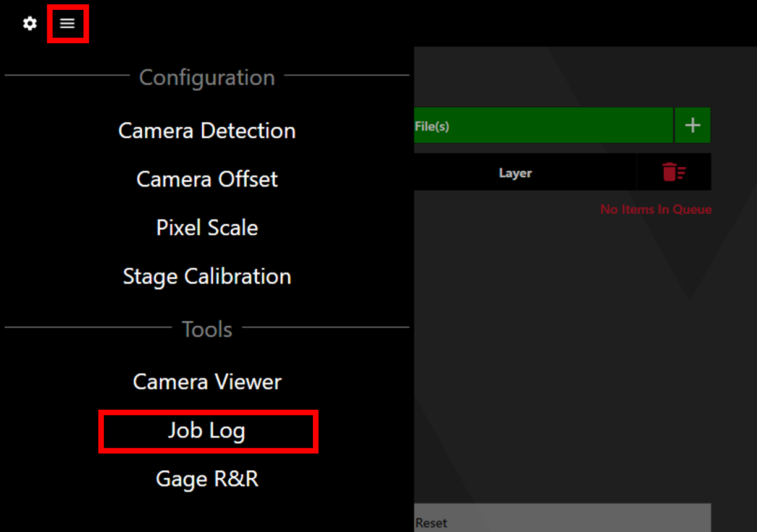This screenshot has width=757, height=532.
Task: Click the No Items In Queue message
Action: (x=656, y=209)
